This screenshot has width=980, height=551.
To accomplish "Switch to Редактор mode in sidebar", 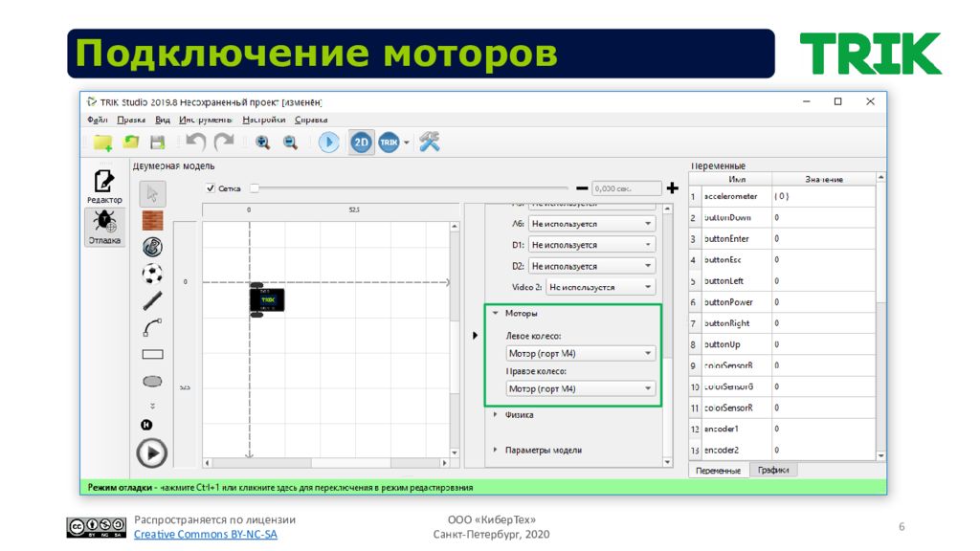I will (104, 187).
